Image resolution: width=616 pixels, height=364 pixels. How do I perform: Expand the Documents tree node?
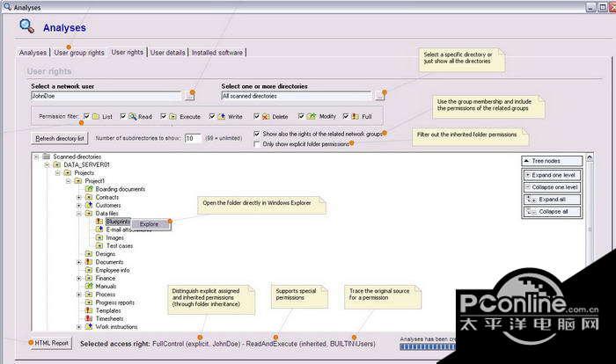coord(78,262)
